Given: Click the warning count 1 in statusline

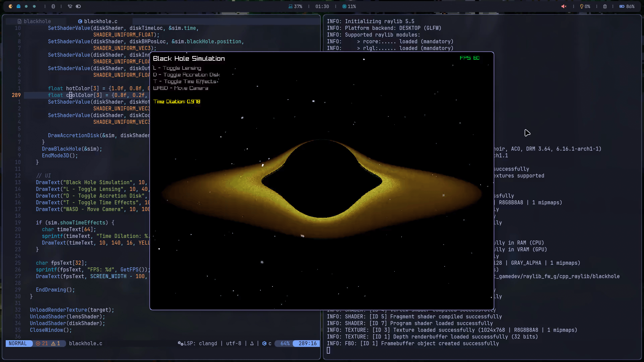Looking at the screenshot, I should coord(56,343).
